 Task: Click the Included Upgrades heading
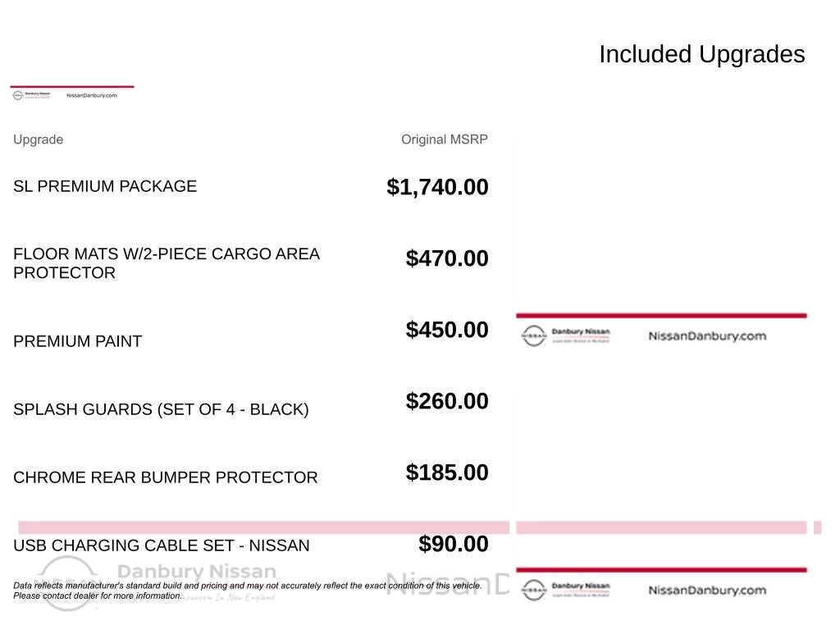tap(701, 54)
